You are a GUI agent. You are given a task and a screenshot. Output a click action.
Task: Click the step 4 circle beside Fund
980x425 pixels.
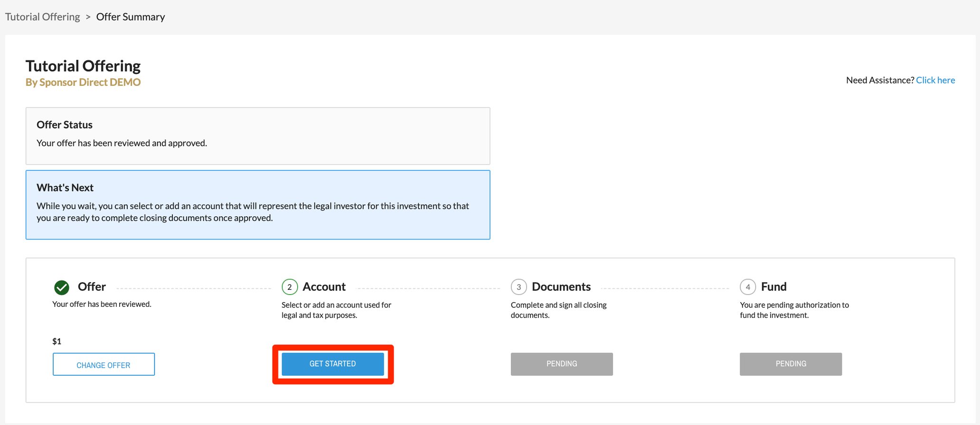click(x=748, y=287)
